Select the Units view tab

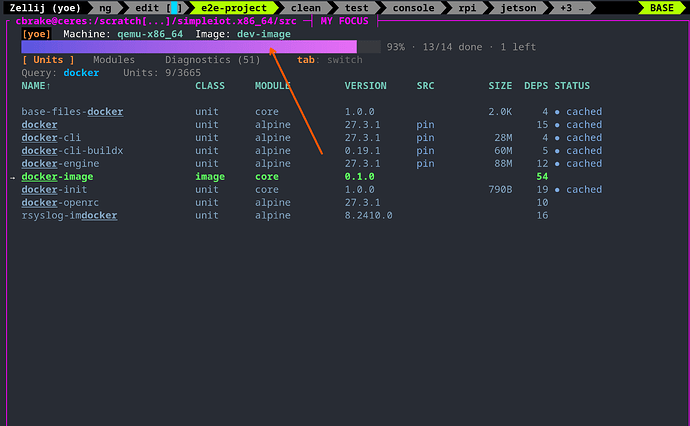[48, 60]
